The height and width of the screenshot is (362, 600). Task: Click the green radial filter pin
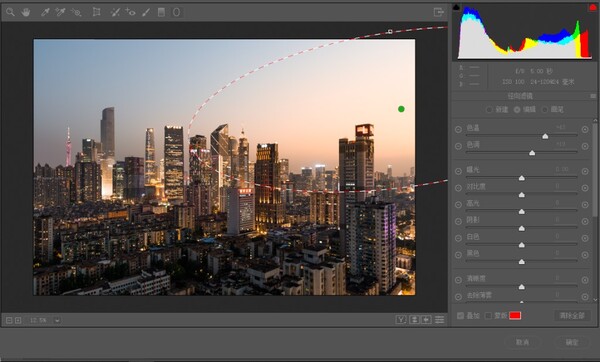point(401,109)
